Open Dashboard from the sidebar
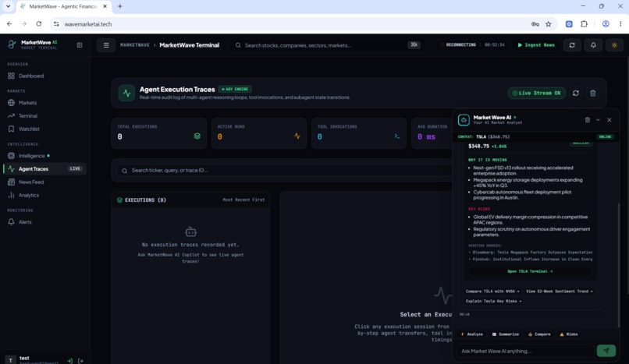Viewport: 629px width, 364px height. tap(45, 76)
